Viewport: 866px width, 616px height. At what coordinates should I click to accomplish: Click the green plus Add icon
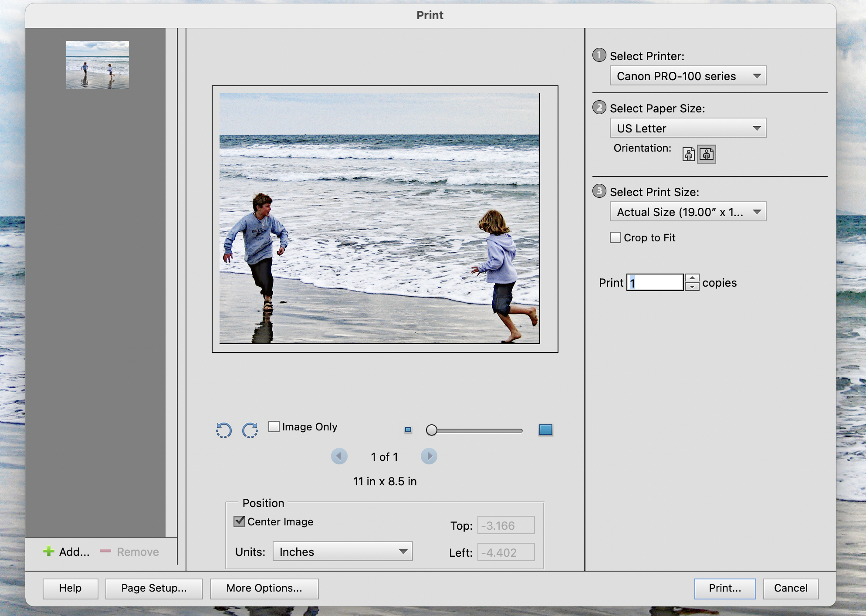pyautogui.click(x=49, y=552)
